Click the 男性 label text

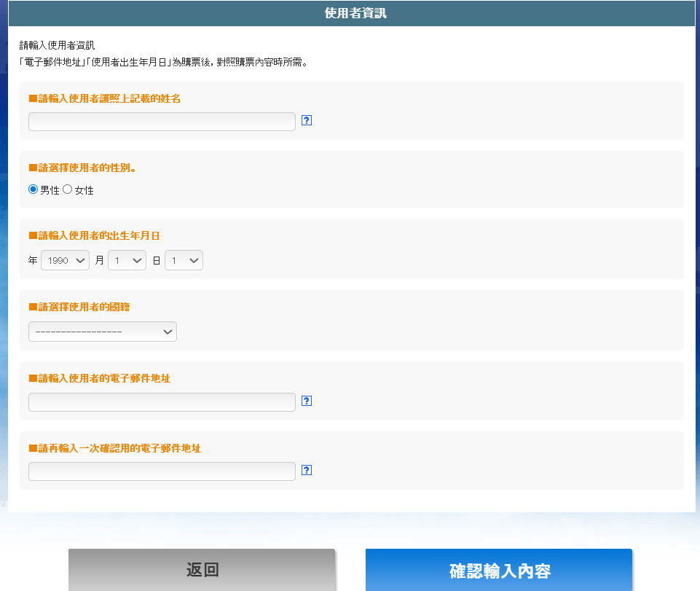pos(50,190)
